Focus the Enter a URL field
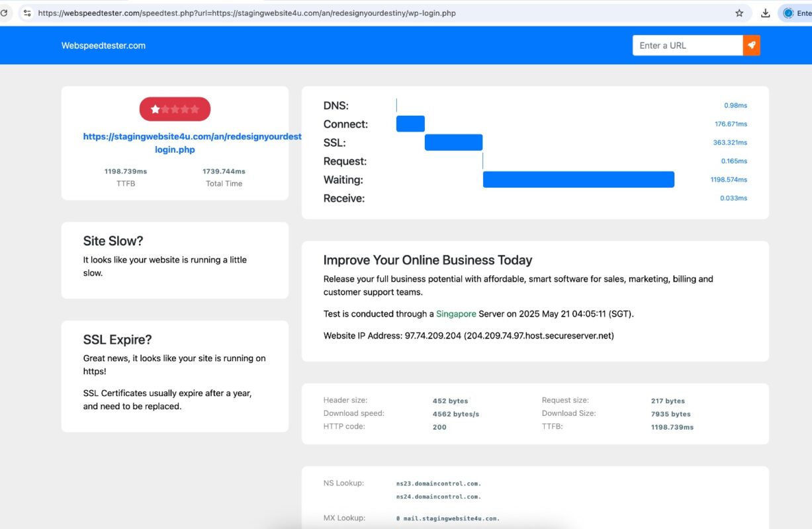This screenshot has width=812, height=529. click(x=687, y=46)
